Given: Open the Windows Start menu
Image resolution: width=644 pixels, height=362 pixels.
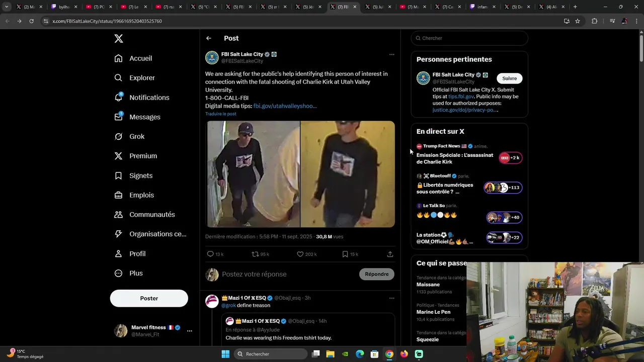Looking at the screenshot, I should 225,354.
